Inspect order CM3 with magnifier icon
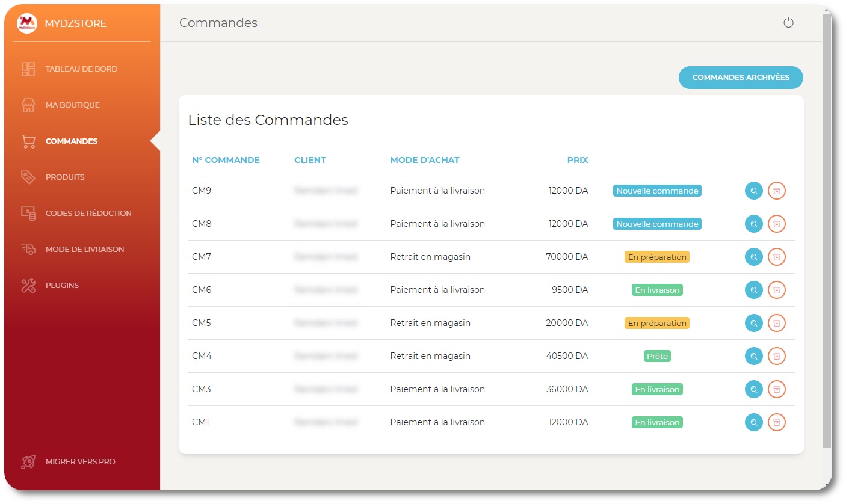Screen dimensions: 846x504 click(x=753, y=389)
